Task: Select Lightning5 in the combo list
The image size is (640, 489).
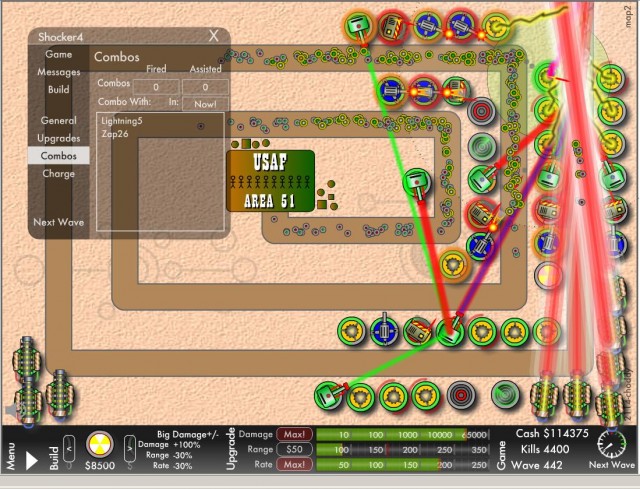Action: point(122,121)
